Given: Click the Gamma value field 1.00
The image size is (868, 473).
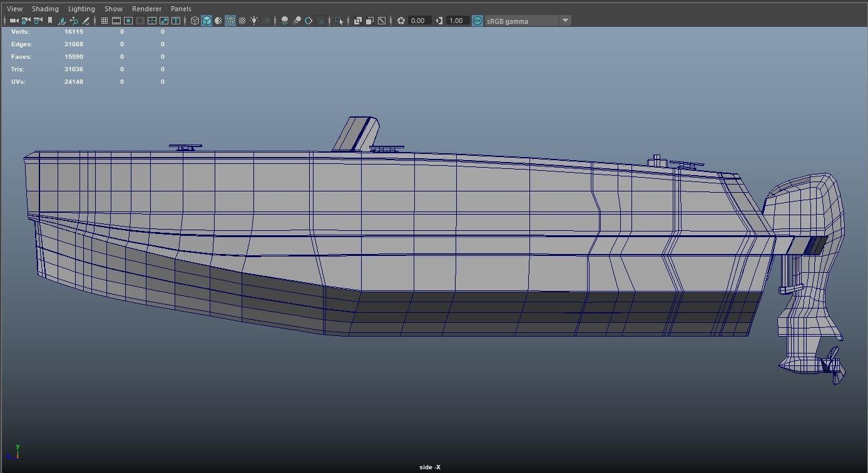Looking at the screenshot, I should tap(457, 21).
